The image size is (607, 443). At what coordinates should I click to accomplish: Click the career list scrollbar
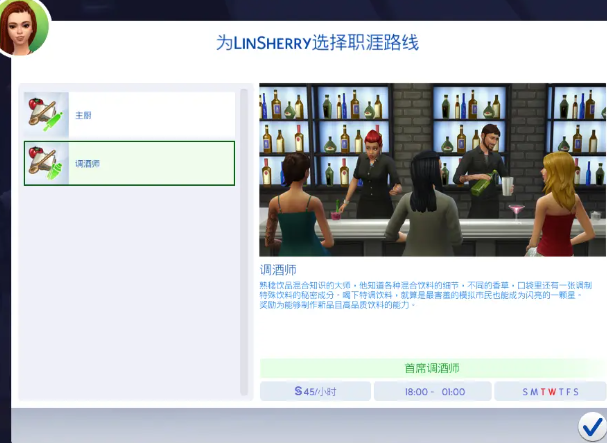(x=244, y=242)
